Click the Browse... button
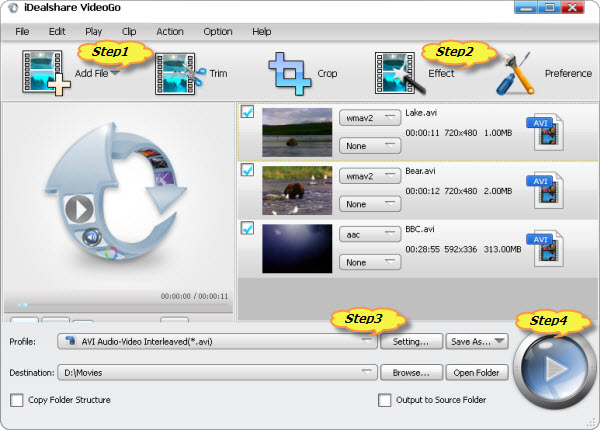The image size is (600, 430). tap(411, 372)
